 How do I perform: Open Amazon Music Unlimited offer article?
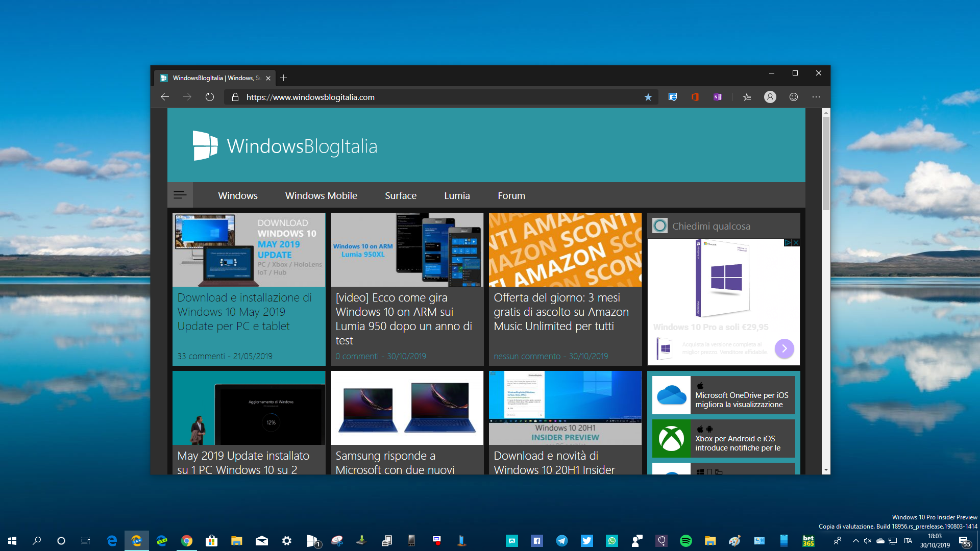(561, 312)
